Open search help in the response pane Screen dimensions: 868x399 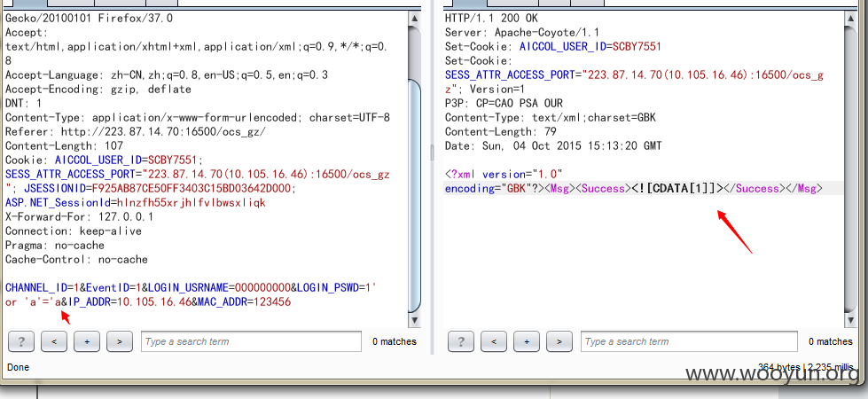460,341
